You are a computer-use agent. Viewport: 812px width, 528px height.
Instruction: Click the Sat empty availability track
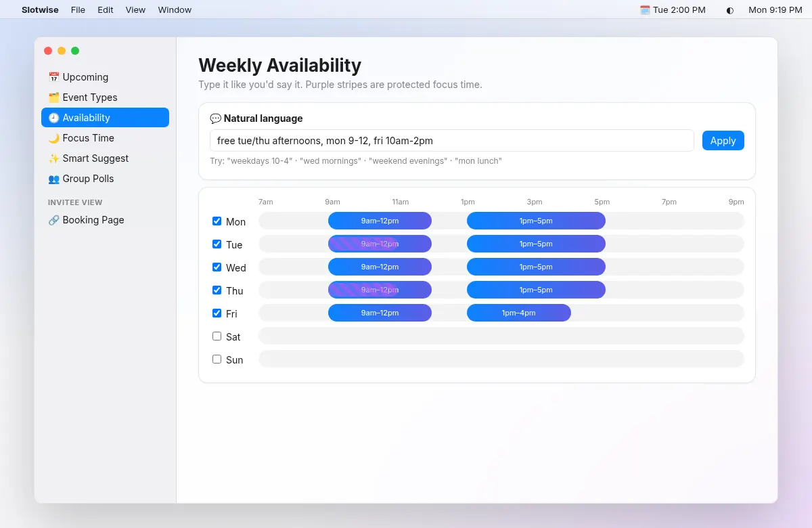(501, 336)
